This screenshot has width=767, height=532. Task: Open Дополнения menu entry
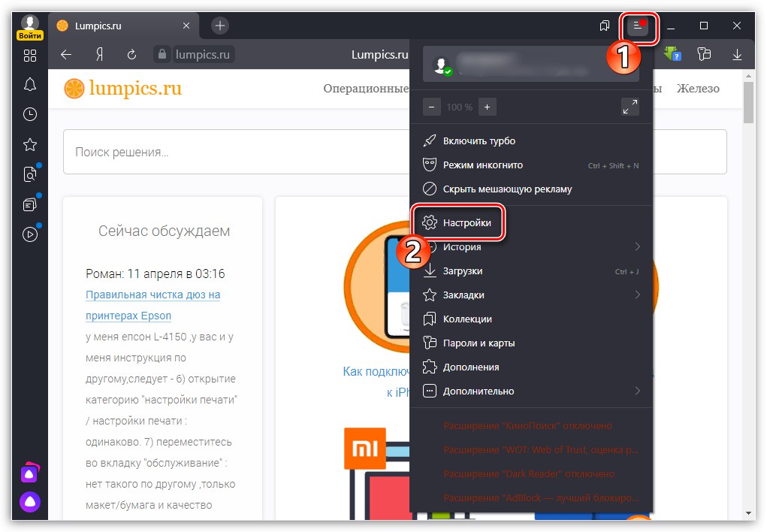(x=530, y=367)
